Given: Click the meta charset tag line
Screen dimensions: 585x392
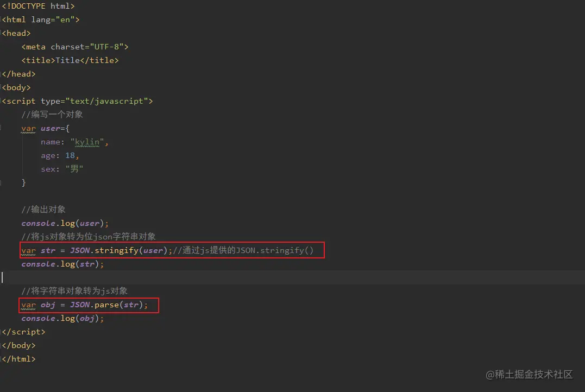Looking at the screenshot, I should coord(75,47).
